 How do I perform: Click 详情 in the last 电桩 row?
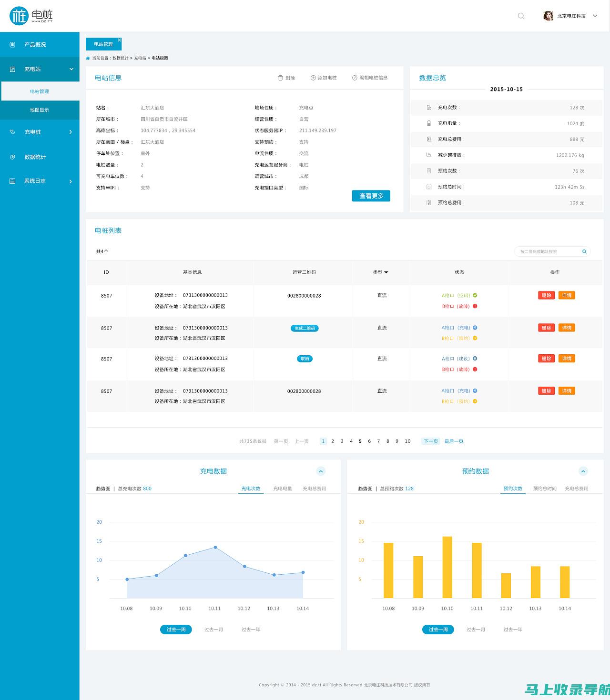[x=567, y=391]
